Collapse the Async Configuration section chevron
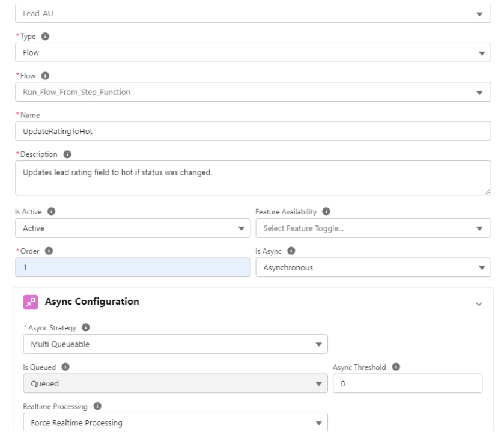 pyautogui.click(x=479, y=304)
